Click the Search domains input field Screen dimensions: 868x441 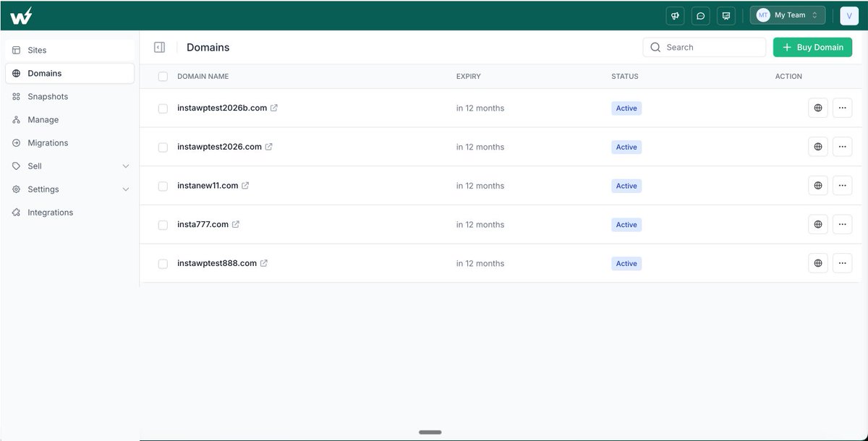click(x=705, y=47)
